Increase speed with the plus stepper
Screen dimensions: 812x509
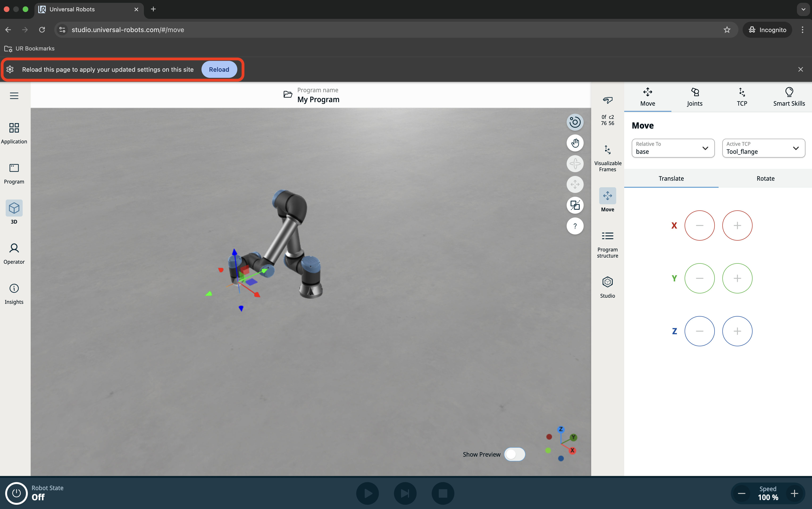click(x=794, y=493)
